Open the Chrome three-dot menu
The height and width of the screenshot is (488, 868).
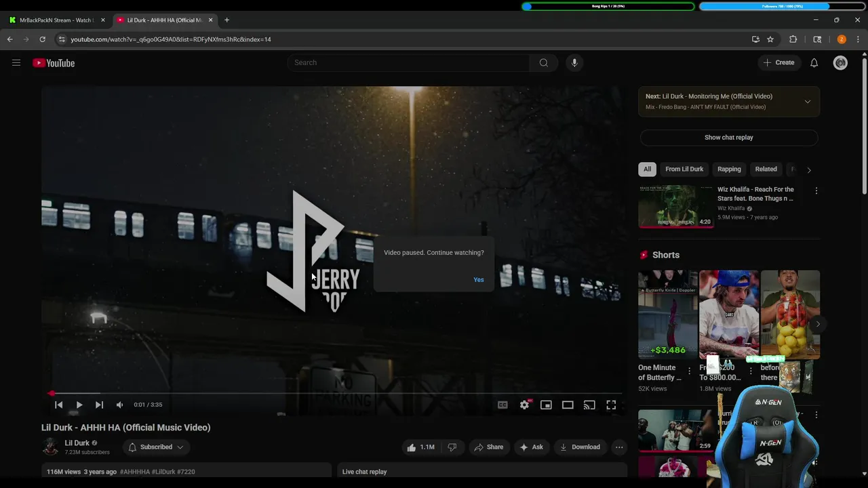pos(858,39)
